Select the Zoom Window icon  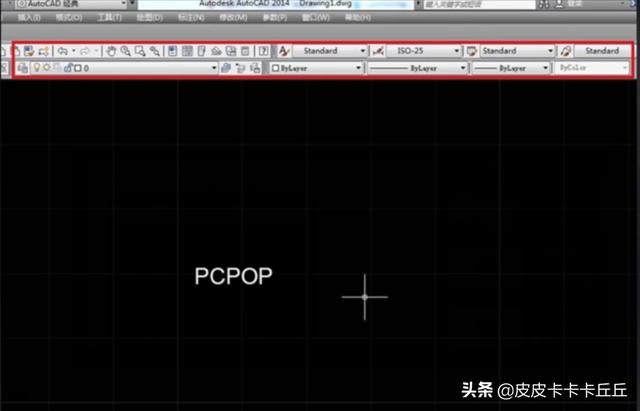coord(140,51)
